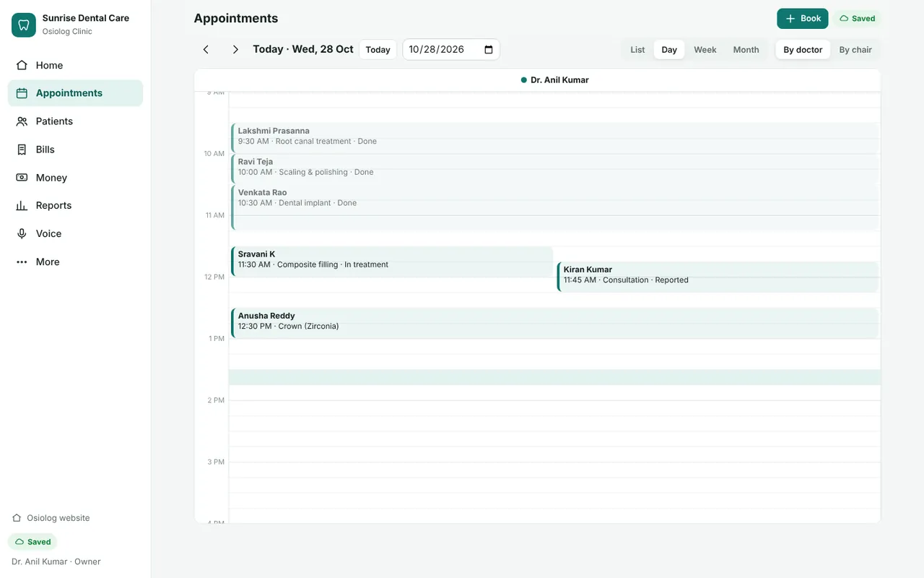The image size is (924, 578).
Task: Click the Appointments calendar icon in sidebar
Action: (x=22, y=93)
